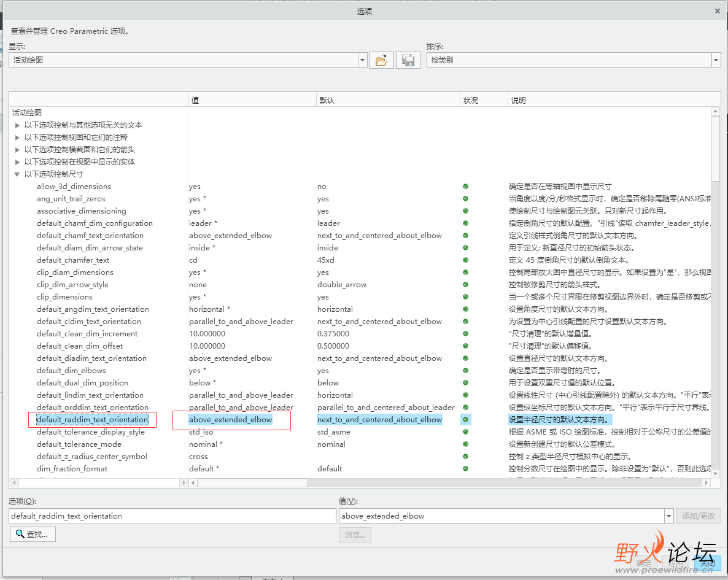Select the allow_3d_dimensions option row
Screen dimensions: 728x580
[74, 187]
